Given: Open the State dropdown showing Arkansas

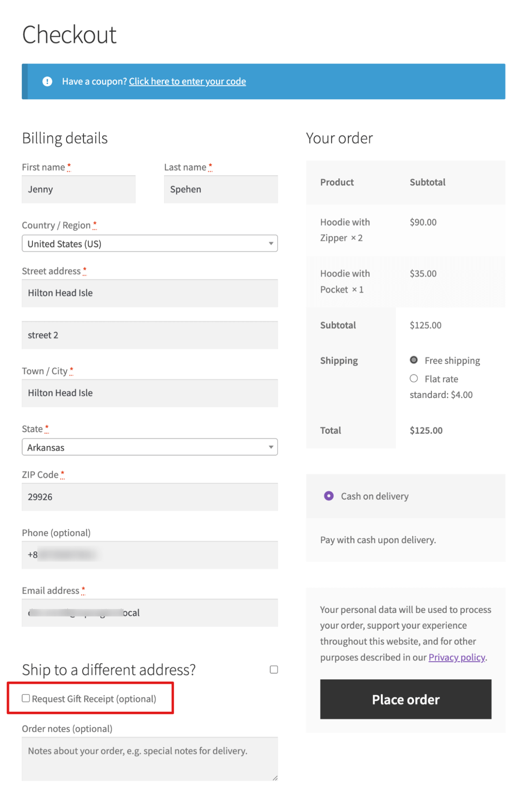Looking at the screenshot, I should point(149,447).
